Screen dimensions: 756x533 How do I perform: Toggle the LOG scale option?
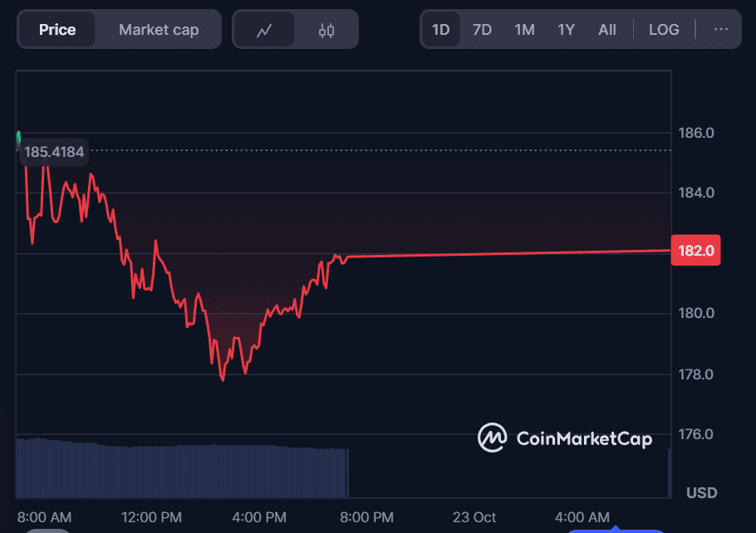point(663,30)
